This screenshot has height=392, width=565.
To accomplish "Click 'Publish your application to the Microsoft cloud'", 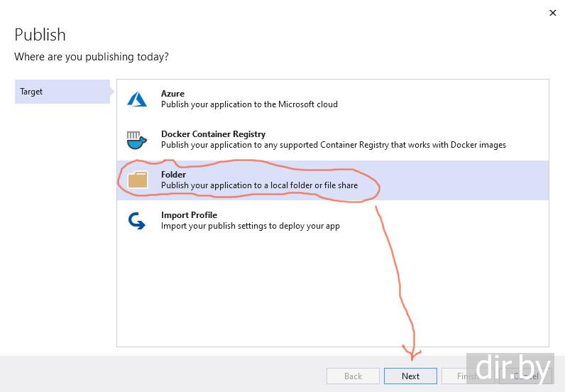I will pos(249,104).
